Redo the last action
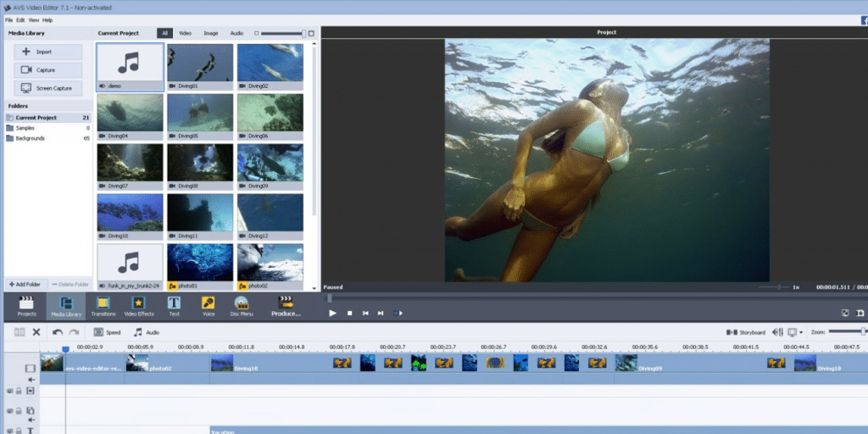The height and width of the screenshot is (434, 868). (x=74, y=332)
